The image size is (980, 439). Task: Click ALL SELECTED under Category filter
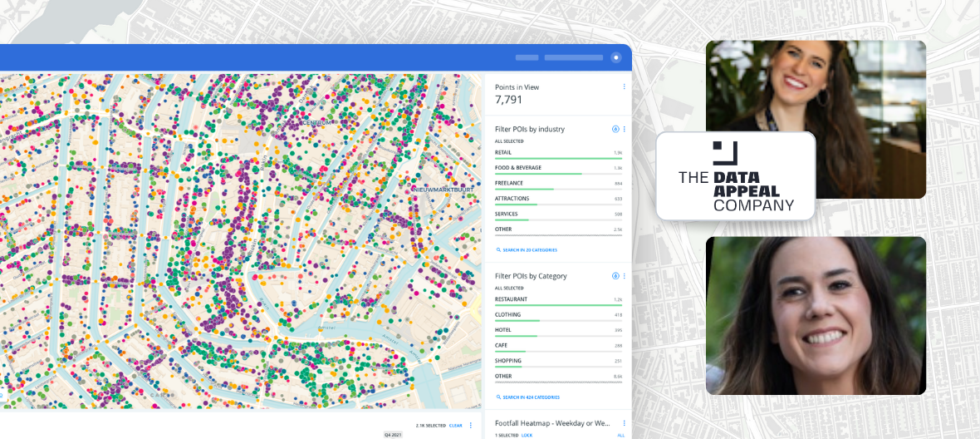coord(509,289)
